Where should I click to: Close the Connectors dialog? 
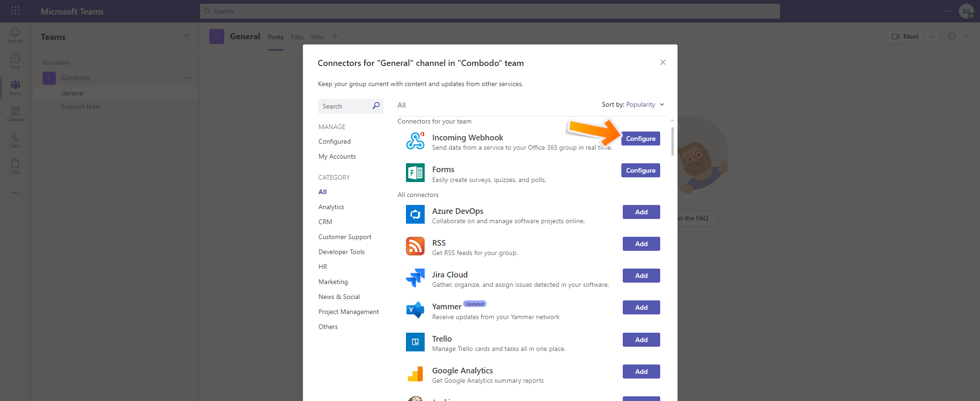pyautogui.click(x=663, y=62)
